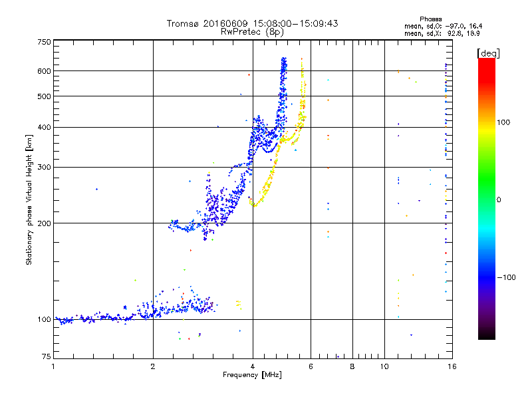The image size is (532, 399).
Task: Click the '400' y-axis tick label
Action: tap(45, 128)
